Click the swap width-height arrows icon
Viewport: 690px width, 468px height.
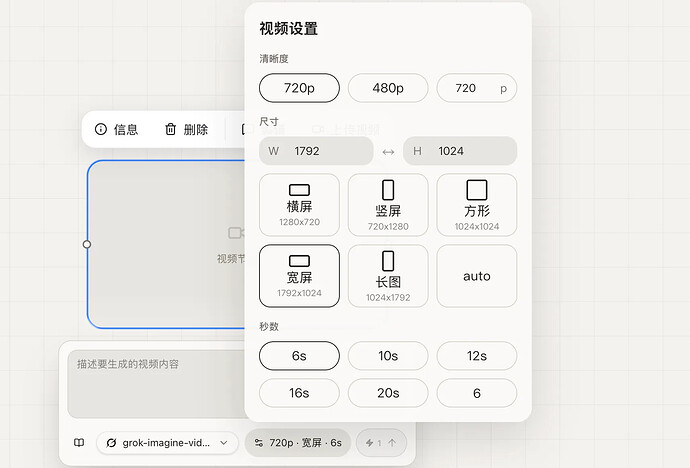[x=388, y=152]
